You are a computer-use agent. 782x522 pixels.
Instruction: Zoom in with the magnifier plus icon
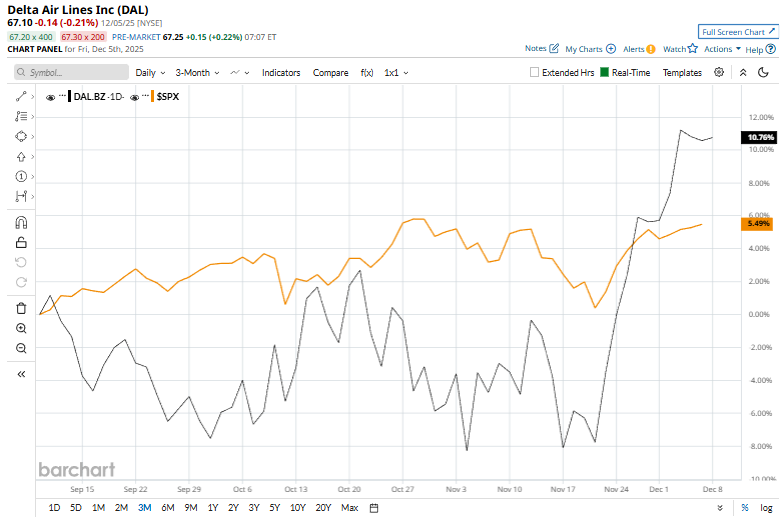[x=21, y=328]
